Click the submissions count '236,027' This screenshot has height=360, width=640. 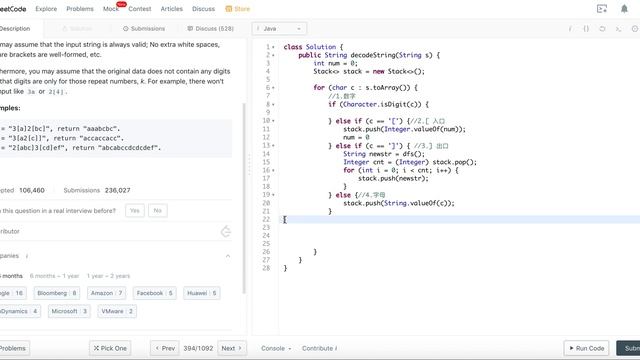(118, 190)
